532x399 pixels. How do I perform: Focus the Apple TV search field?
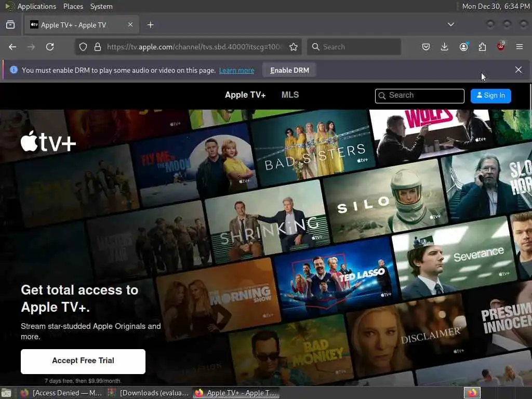coord(420,96)
